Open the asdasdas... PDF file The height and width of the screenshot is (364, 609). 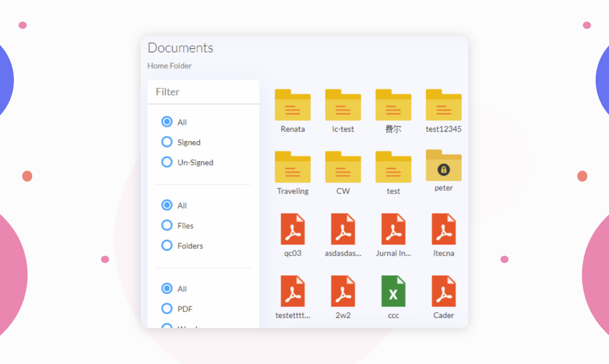coord(343,229)
